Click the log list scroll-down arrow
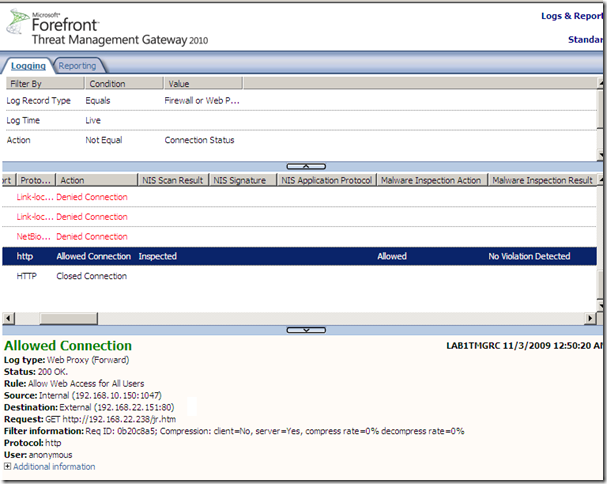607x484 pixels. tap(601, 305)
